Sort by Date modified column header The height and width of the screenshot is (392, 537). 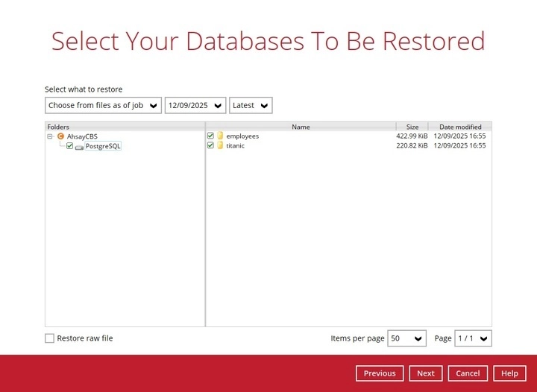pyautogui.click(x=460, y=127)
